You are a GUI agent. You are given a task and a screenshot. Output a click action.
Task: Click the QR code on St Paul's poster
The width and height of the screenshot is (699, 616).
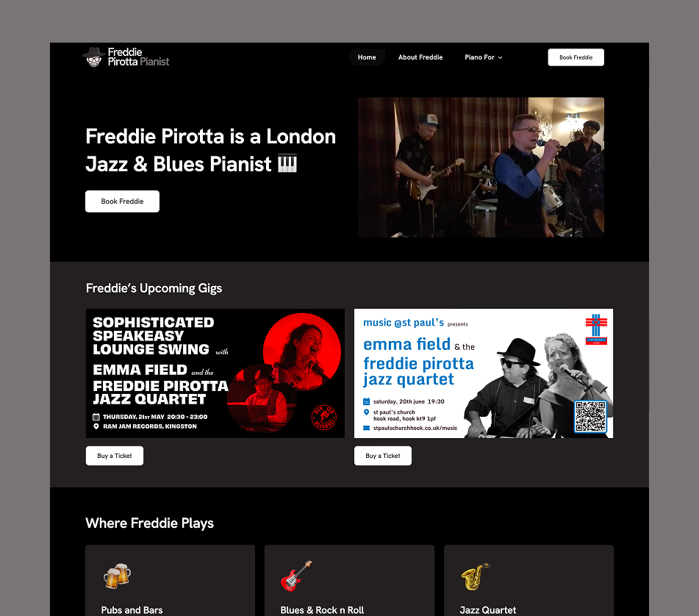pyautogui.click(x=590, y=416)
